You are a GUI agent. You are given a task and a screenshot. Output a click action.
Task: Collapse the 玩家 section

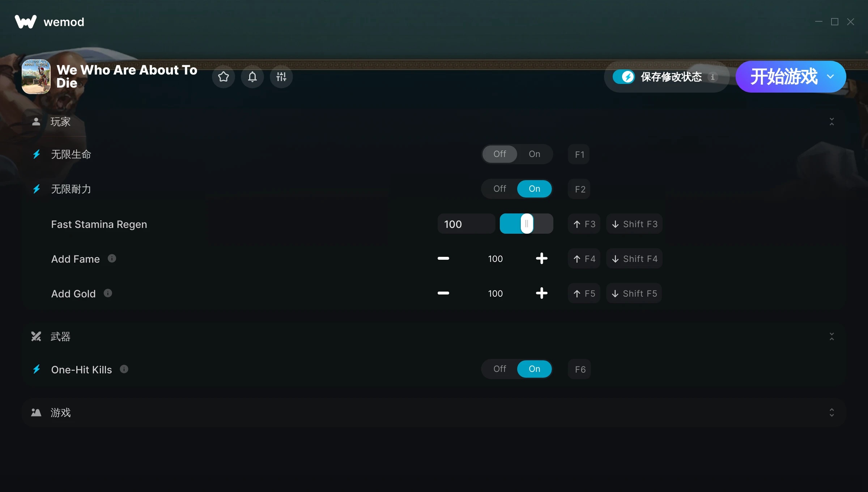point(831,122)
